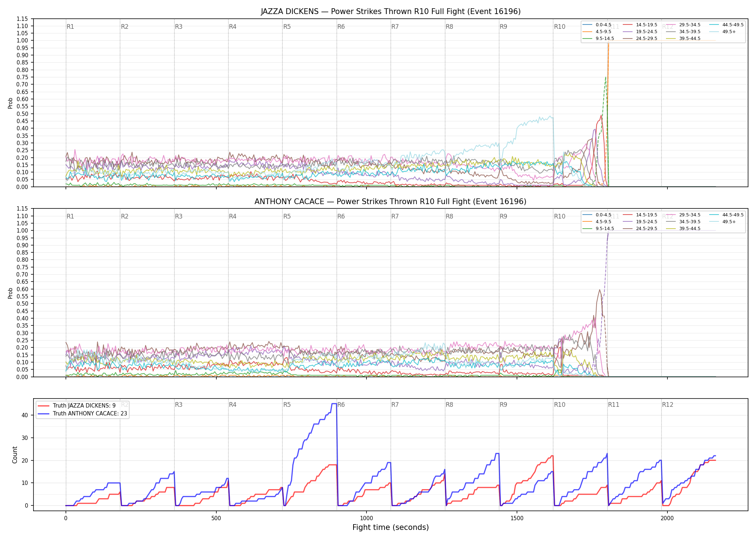Select 49.5+ legend entry in Jazza Dickens chart
This screenshot has height=540, width=756.
(723, 32)
